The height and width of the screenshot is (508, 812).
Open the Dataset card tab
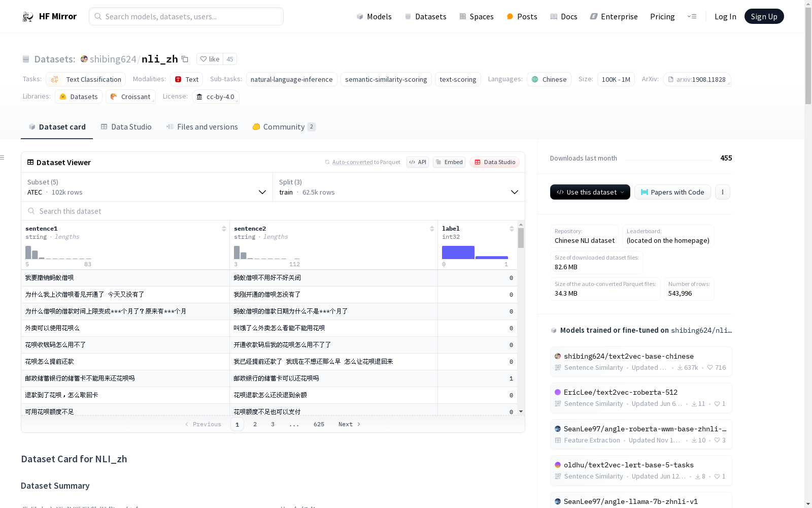point(57,127)
